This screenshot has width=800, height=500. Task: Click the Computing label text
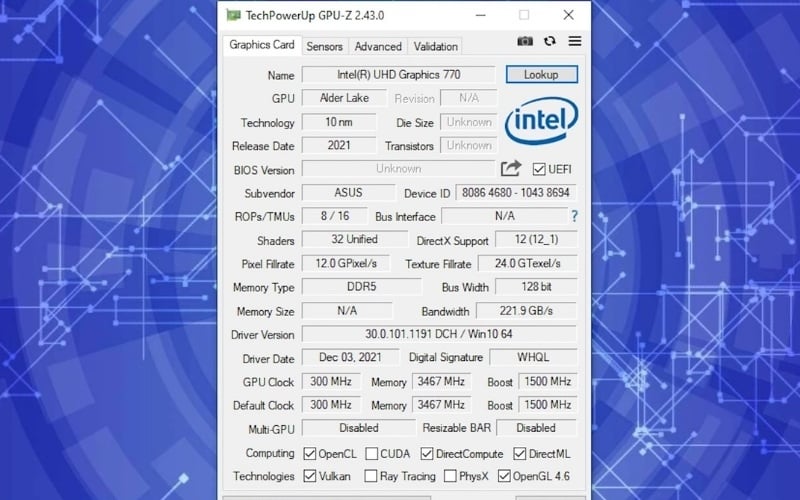(270, 454)
